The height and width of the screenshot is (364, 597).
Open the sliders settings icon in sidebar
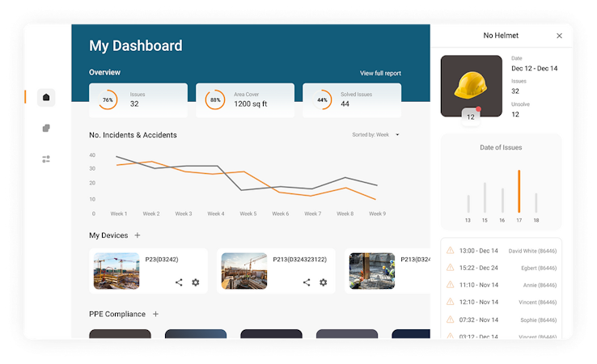coord(46,159)
